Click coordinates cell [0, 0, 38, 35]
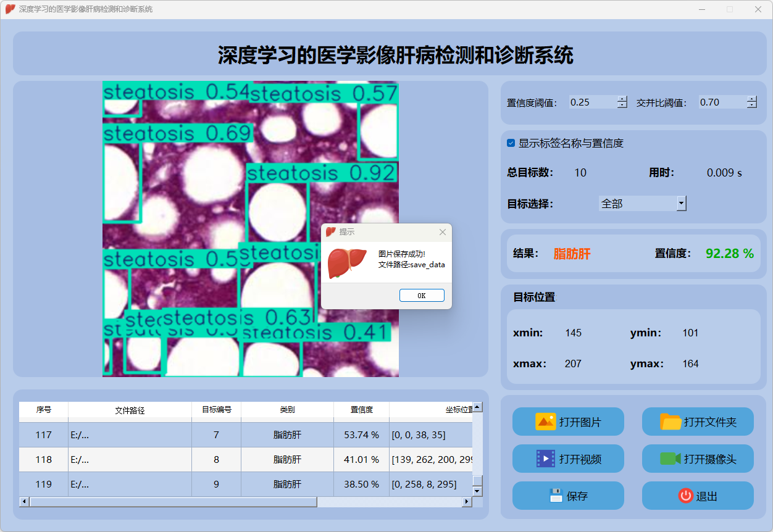The image size is (773, 532). [431, 435]
